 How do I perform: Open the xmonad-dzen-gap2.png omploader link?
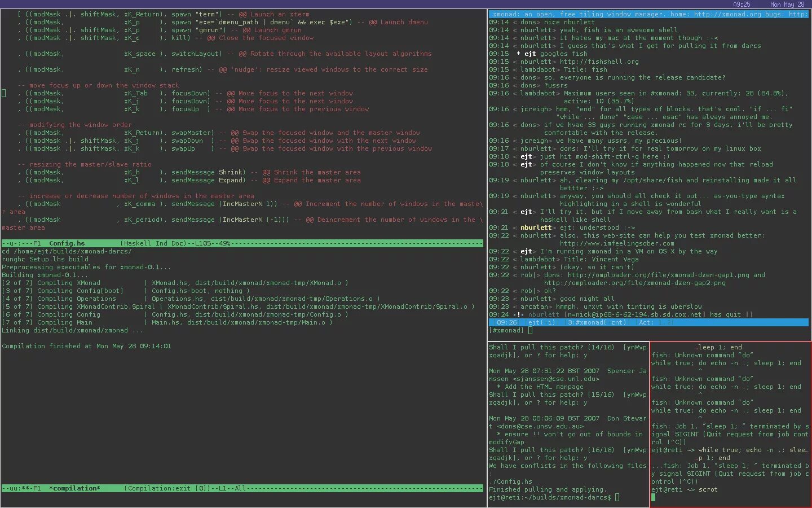point(635,283)
